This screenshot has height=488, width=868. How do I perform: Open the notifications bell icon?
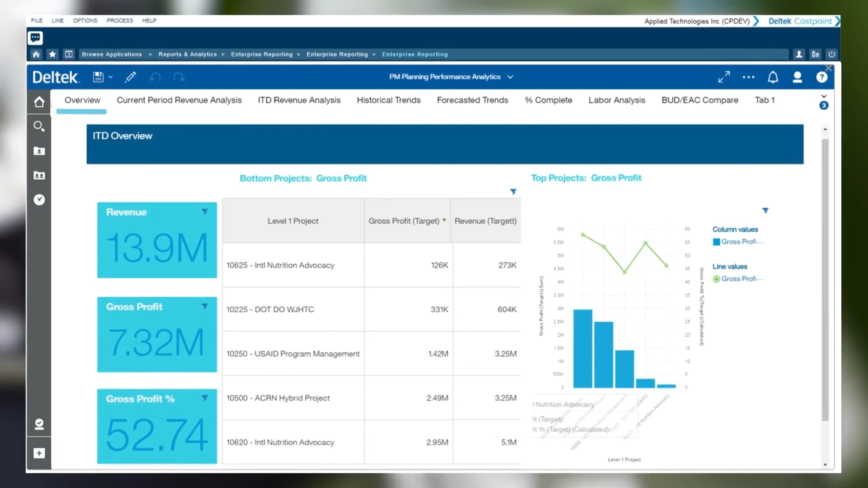coord(773,77)
